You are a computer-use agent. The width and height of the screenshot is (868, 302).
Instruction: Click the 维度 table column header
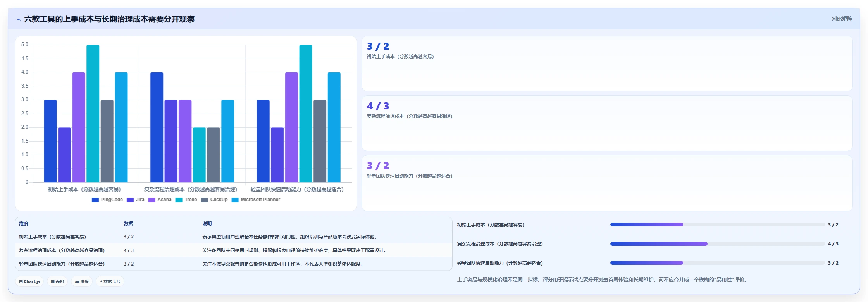pos(24,224)
